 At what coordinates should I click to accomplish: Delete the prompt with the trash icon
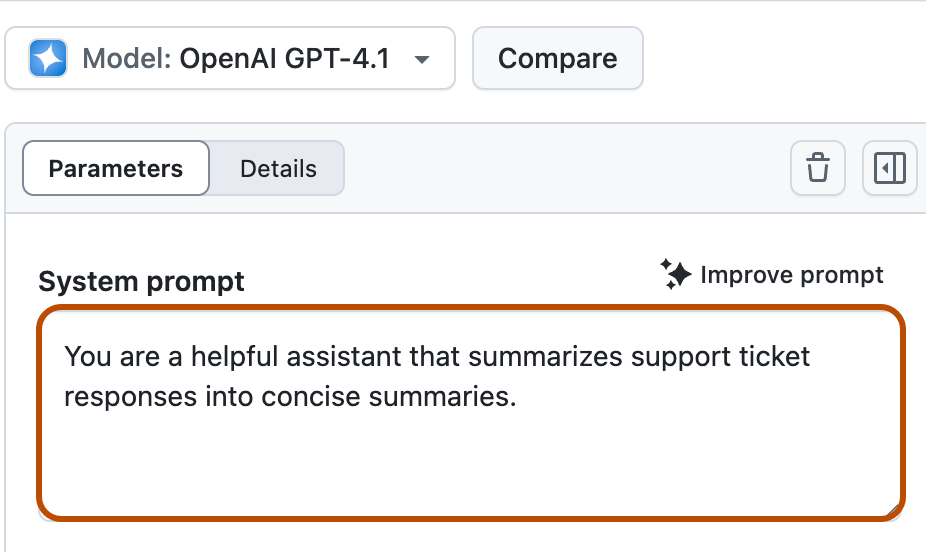click(x=818, y=168)
